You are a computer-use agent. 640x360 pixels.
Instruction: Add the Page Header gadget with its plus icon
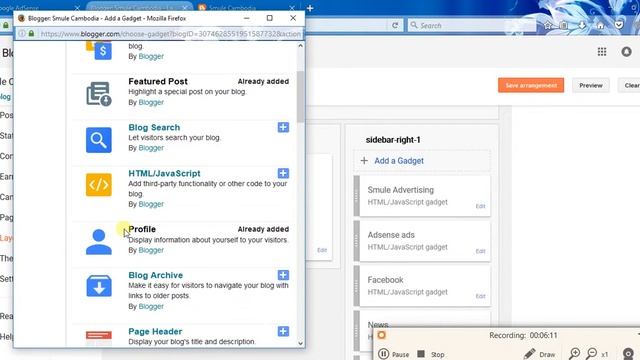tap(283, 331)
